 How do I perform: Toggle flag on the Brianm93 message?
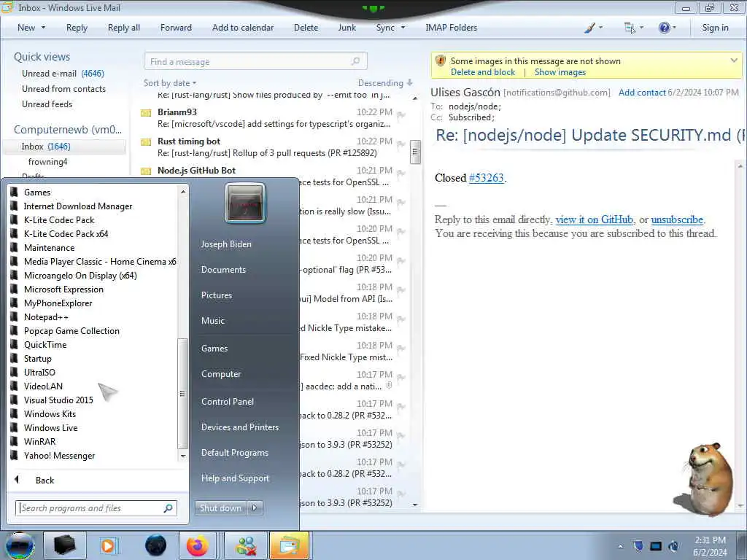tap(401, 114)
